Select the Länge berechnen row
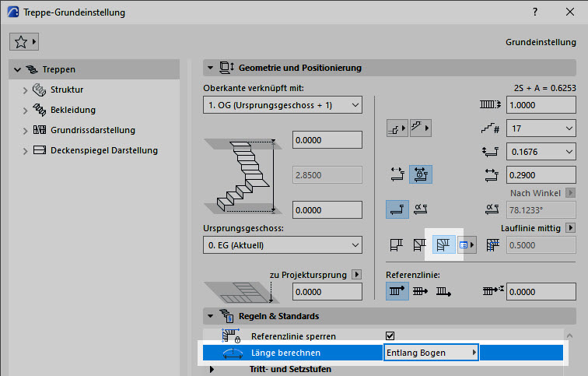The image size is (588, 376). pos(383,353)
